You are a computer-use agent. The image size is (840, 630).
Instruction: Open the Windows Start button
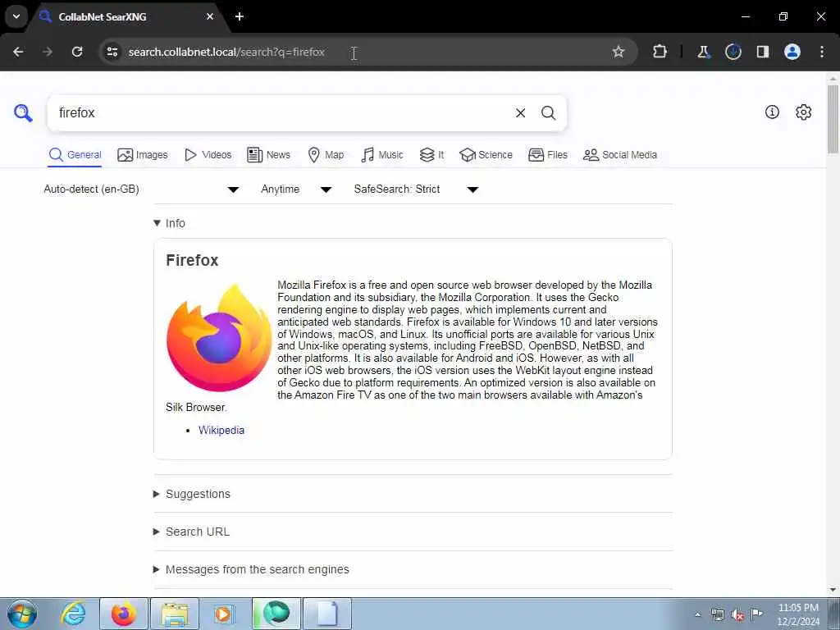21,614
